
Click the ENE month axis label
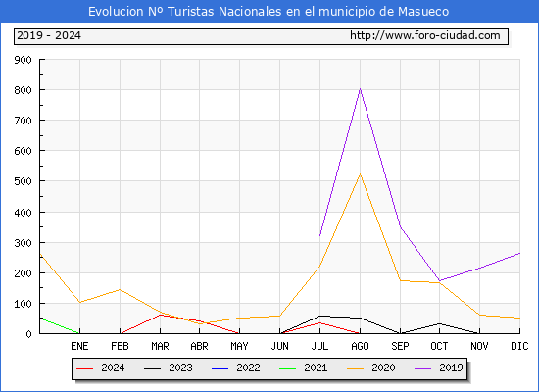coord(79,346)
